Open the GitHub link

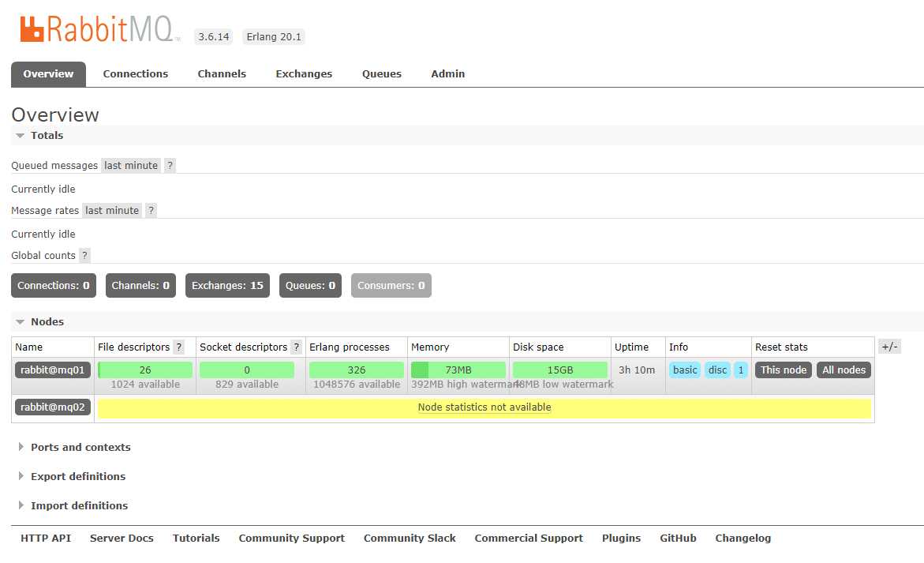click(x=678, y=539)
